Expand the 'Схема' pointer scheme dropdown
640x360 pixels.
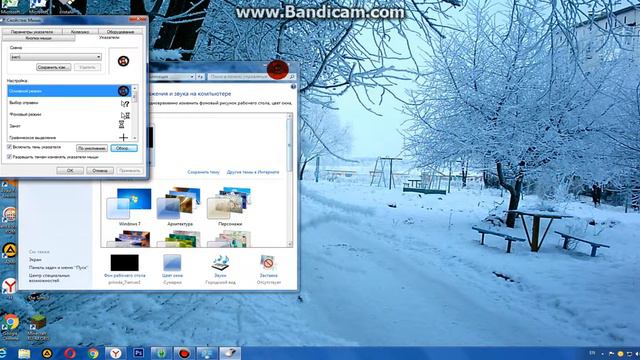pos(98,57)
